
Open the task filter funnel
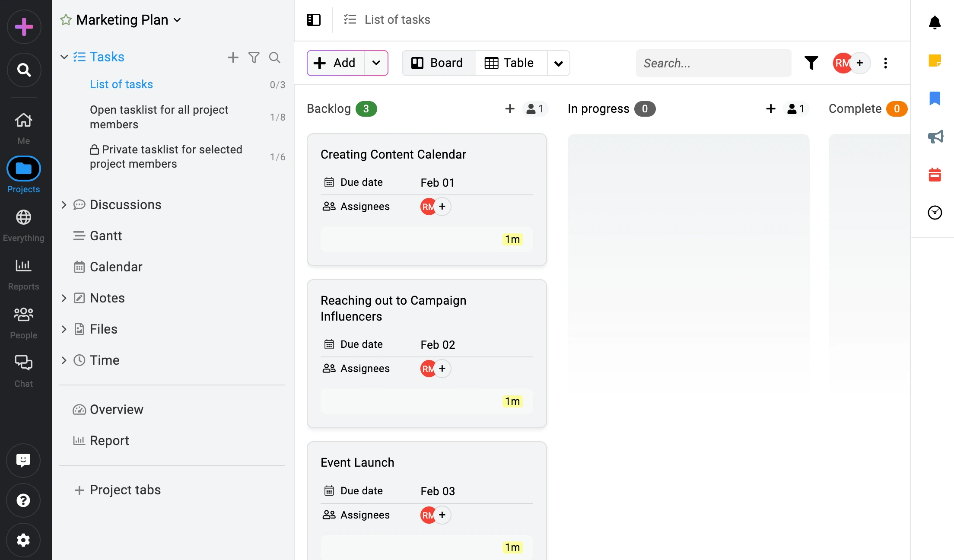[x=811, y=63]
